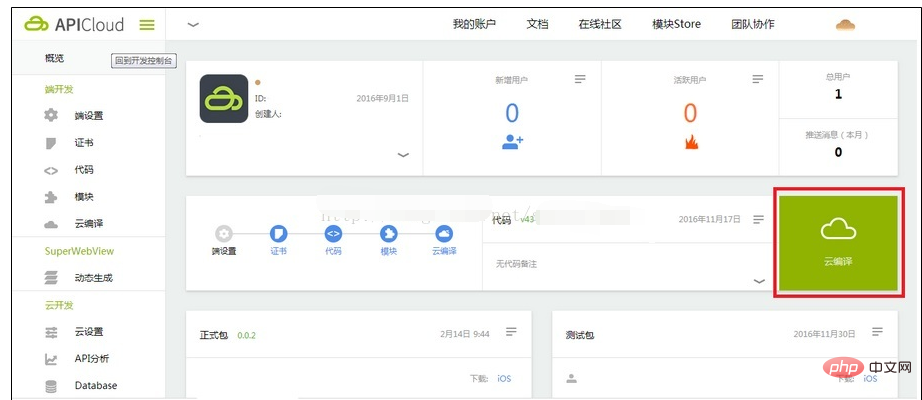Open Database sidebar label

click(96, 386)
